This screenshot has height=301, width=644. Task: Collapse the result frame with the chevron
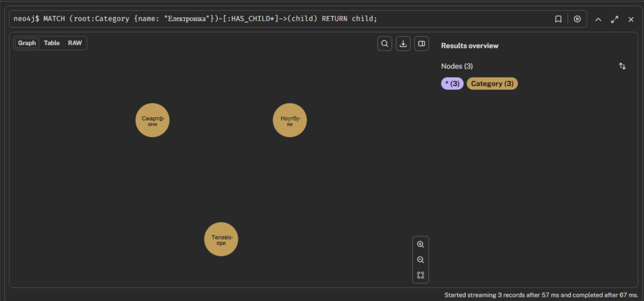coord(598,19)
